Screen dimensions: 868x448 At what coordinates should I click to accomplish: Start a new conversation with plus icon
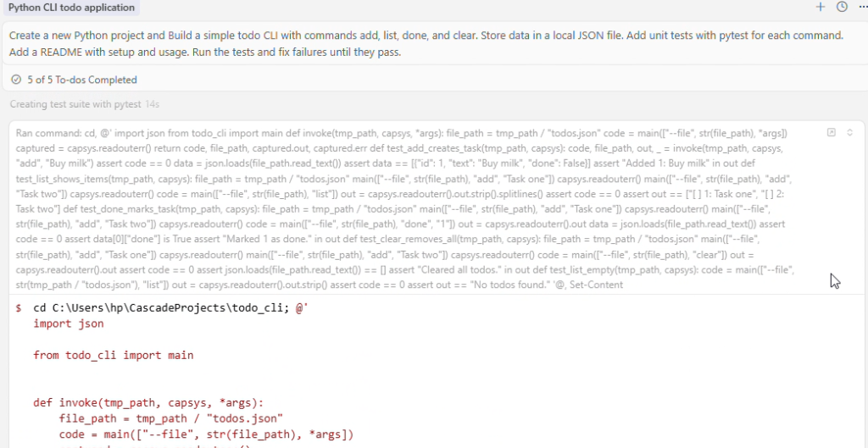(x=820, y=7)
